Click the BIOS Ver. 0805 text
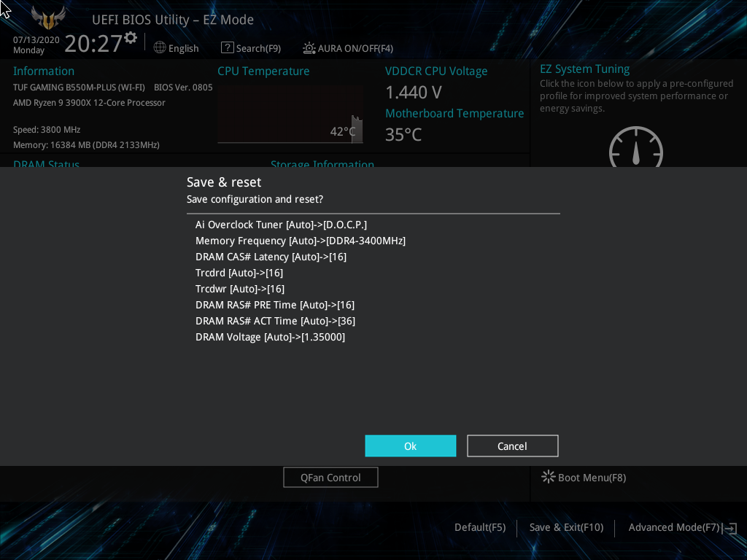This screenshot has width=747, height=560. click(x=183, y=87)
